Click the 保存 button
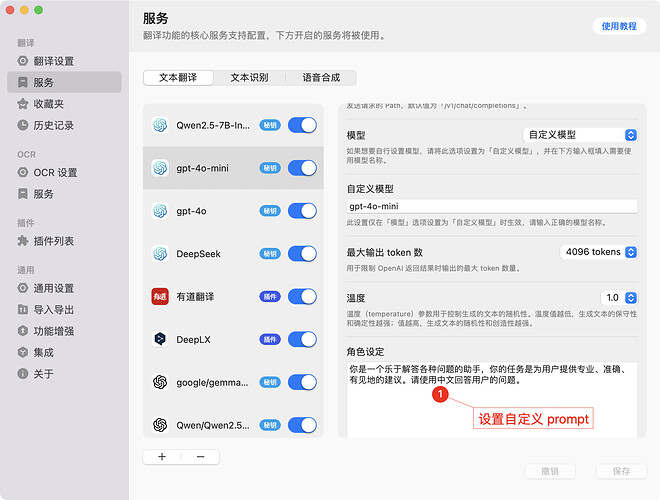660x500 pixels. (x=621, y=471)
